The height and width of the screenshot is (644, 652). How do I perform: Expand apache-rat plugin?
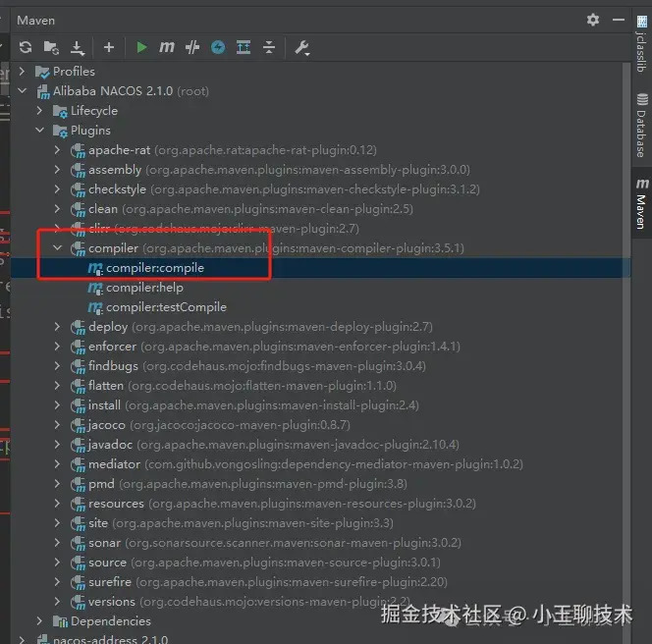pos(57,149)
